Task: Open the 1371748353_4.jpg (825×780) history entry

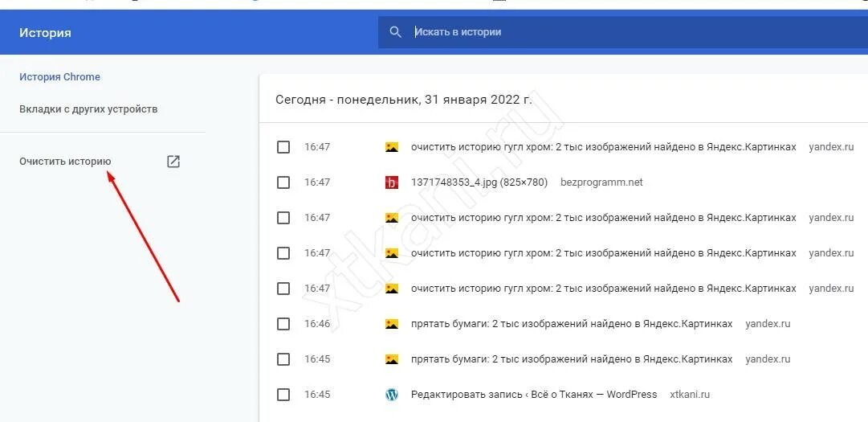Action: pos(479,182)
